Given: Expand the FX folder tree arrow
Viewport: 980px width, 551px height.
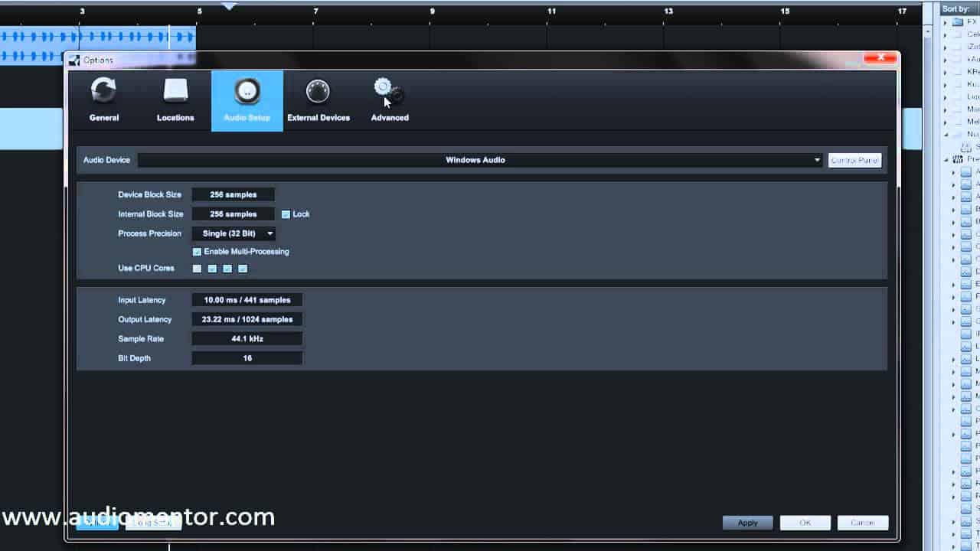Looking at the screenshot, I should pos(946,22).
